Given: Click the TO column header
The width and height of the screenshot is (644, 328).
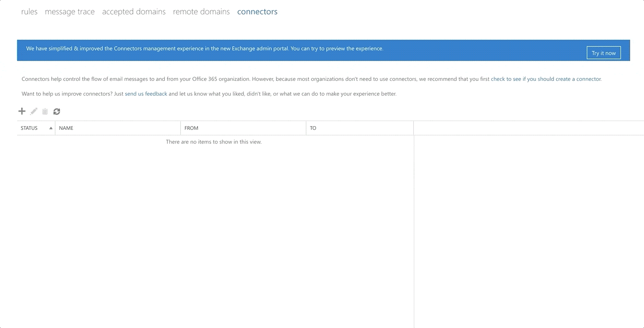Looking at the screenshot, I should click(x=312, y=128).
